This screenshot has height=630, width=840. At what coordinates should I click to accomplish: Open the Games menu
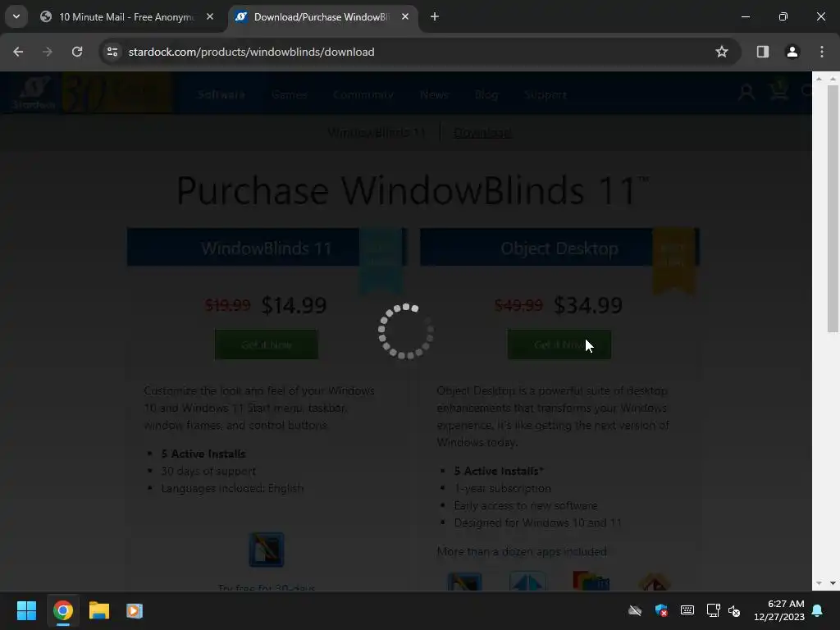tap(290, 95)
